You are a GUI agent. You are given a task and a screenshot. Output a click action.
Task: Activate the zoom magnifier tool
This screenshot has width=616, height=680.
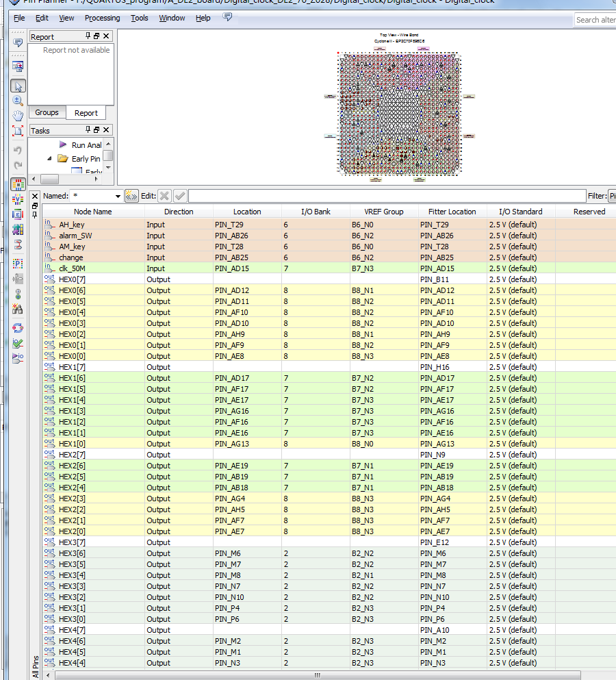tap(18, 101)
